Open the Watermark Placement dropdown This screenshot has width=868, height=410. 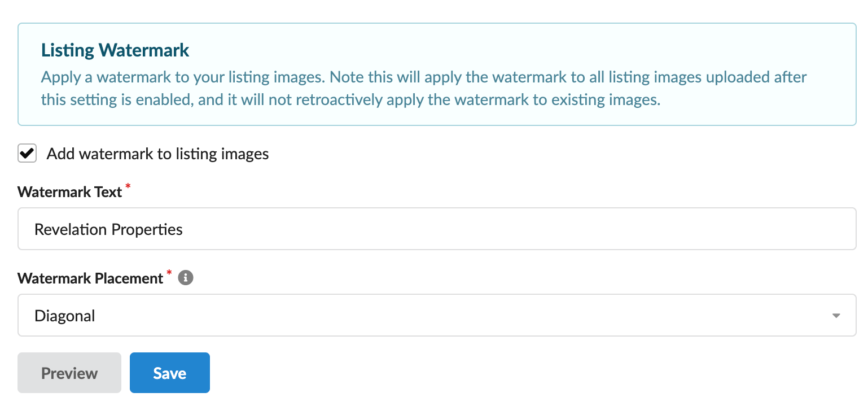tap(437, 315)
